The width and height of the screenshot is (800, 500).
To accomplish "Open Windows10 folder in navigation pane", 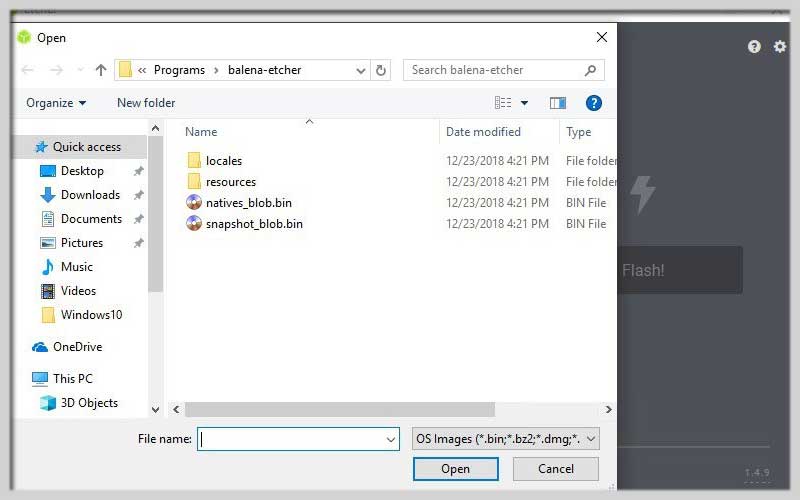I will [91, 315].
